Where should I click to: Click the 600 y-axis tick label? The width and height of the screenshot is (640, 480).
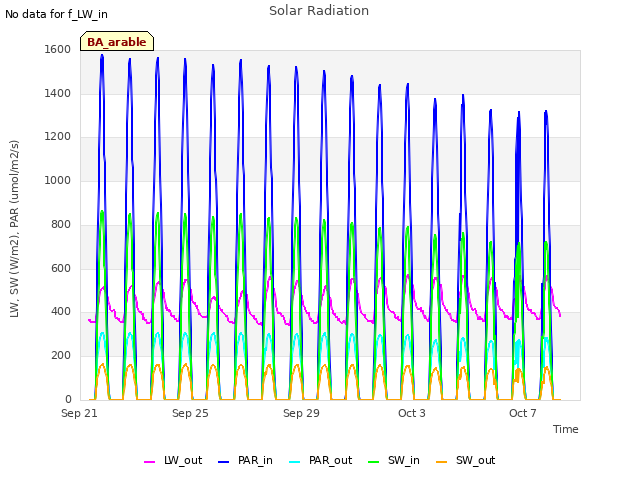click(x=61, y=269)
